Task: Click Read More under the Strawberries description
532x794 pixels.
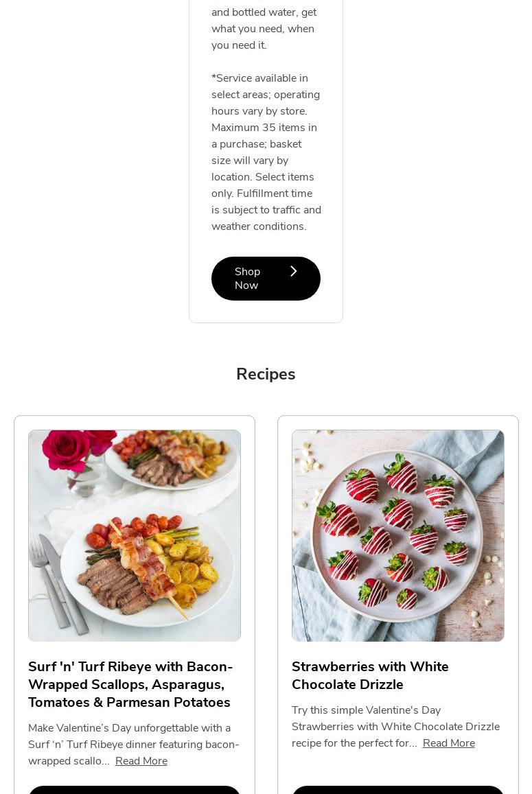Action: click(449, 743)
